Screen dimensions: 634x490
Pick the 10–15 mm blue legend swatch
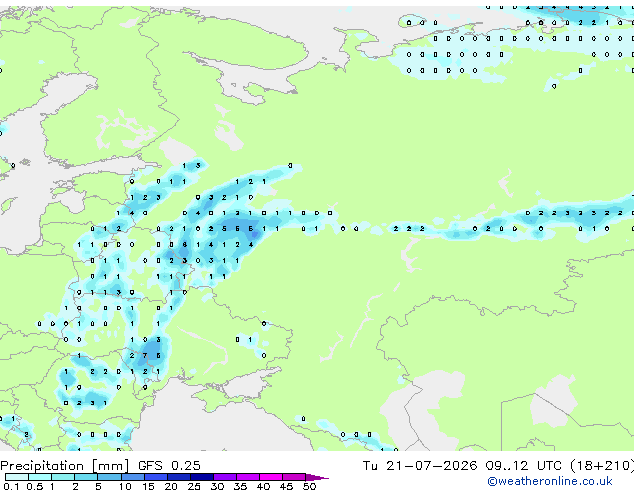pyautogui.click(x=132, y=477)
